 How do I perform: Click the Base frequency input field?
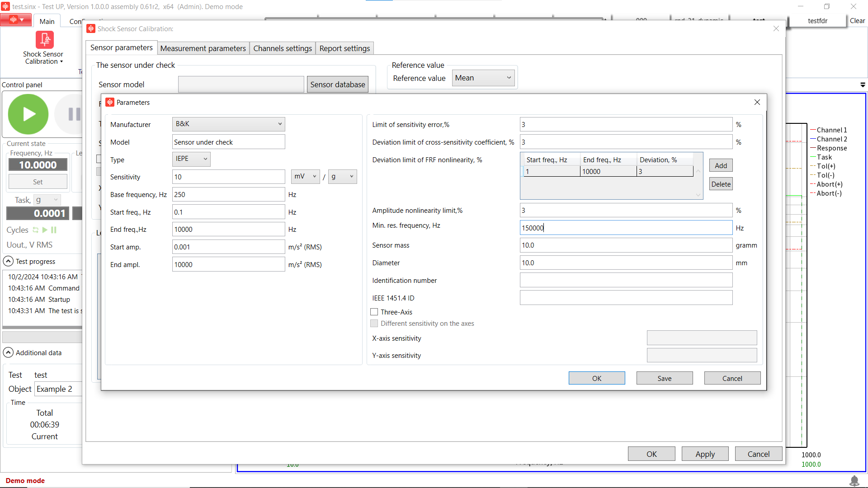(x=228, y=194)
